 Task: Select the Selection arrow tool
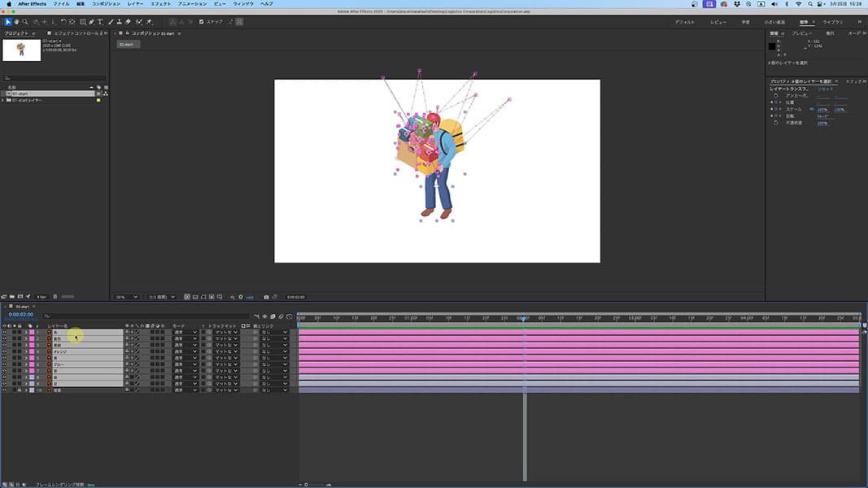tap(9, 22)
